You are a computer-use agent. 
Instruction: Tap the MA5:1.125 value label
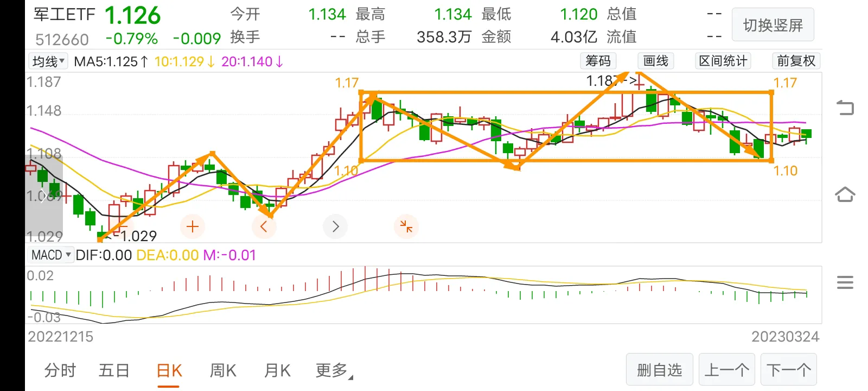111,61
